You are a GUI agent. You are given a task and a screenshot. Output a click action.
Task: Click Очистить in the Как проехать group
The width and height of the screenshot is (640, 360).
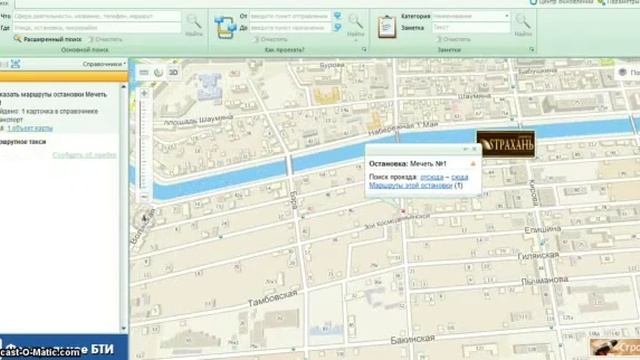(270, 39)
